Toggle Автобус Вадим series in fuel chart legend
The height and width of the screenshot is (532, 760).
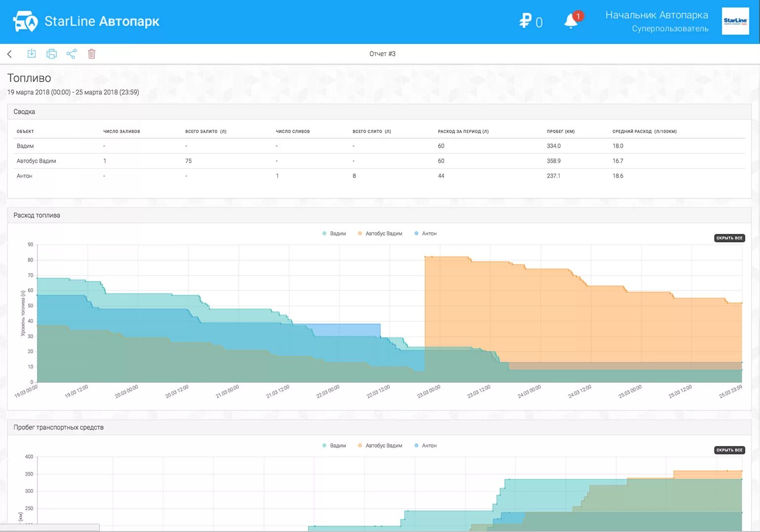tap(380, 234)
